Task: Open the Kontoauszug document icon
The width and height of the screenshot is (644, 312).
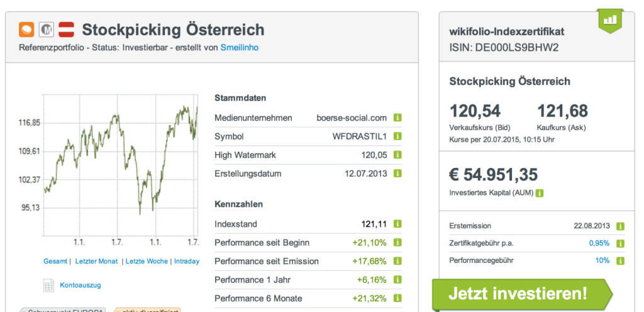Action: pyautogui.click(x=48, y=286)
